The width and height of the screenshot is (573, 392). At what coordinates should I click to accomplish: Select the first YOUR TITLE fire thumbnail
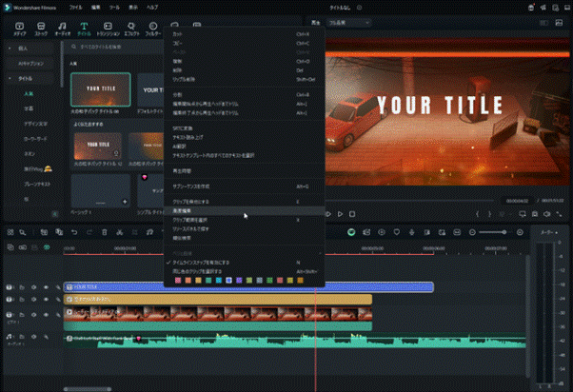point(100,91)
